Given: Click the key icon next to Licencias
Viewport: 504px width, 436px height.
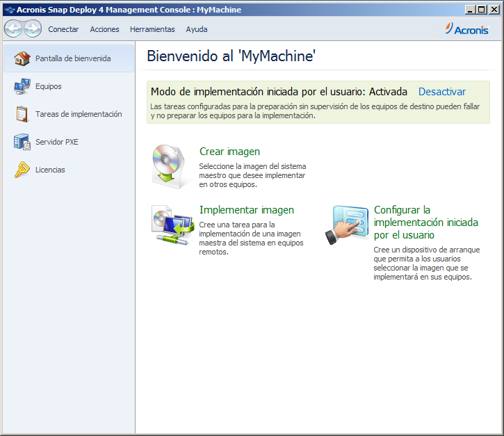Looking at the screenshot, I should pos(22,170).
